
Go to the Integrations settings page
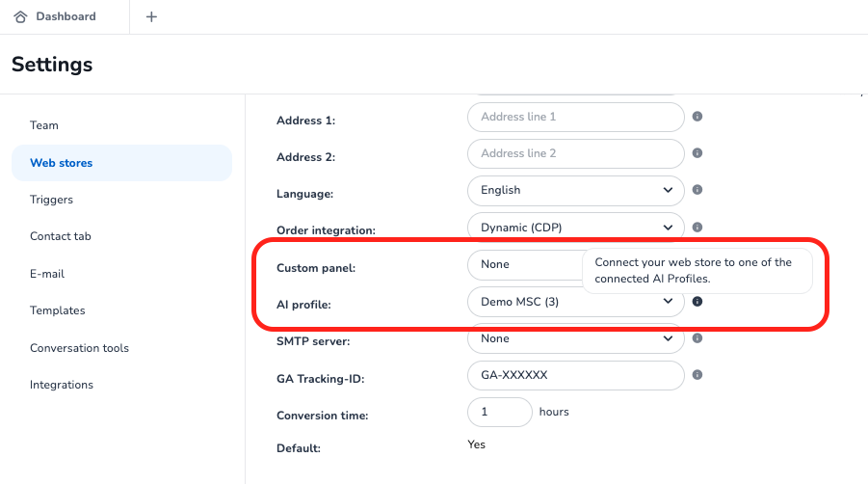coord(62,385)
